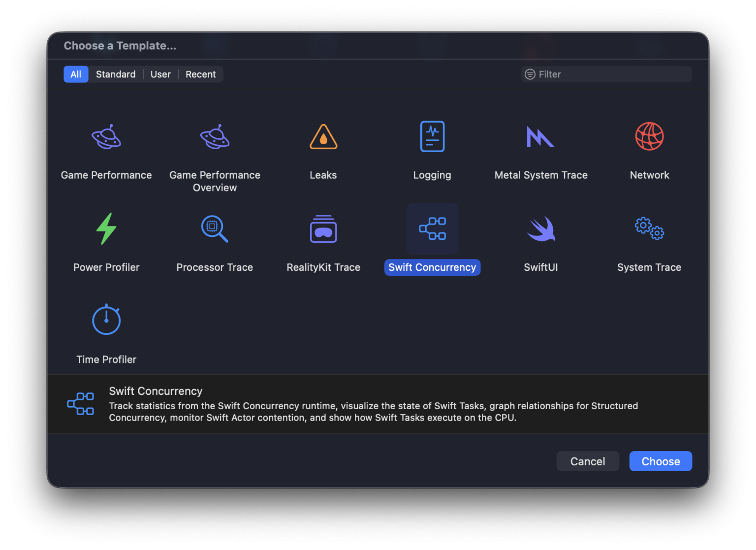Dismiss the dialog with Cancel

pyautogui.click(x=588, y=461)
